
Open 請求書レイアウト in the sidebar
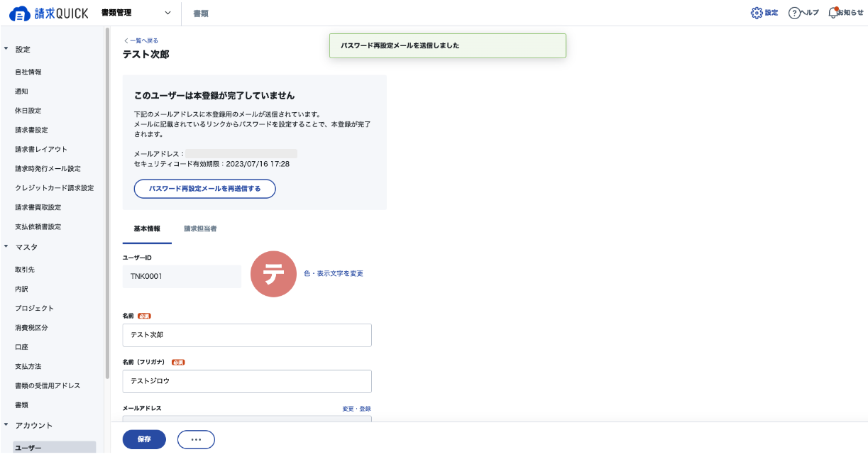[x=41, y=149]
